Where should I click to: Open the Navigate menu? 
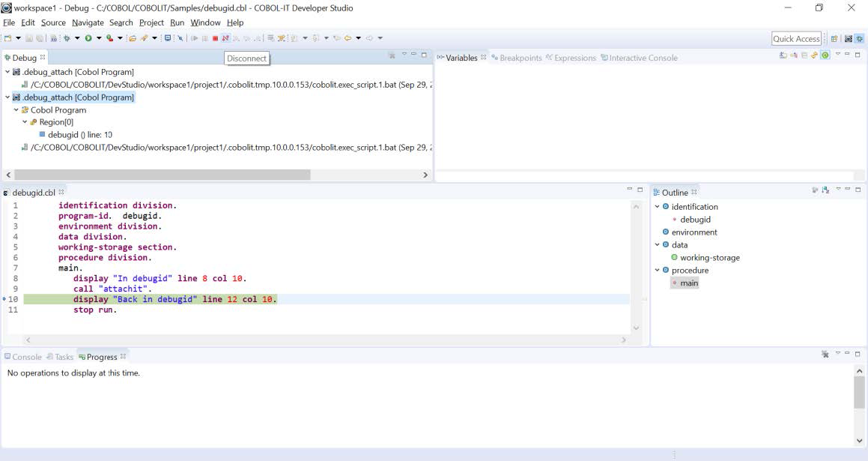88,22
